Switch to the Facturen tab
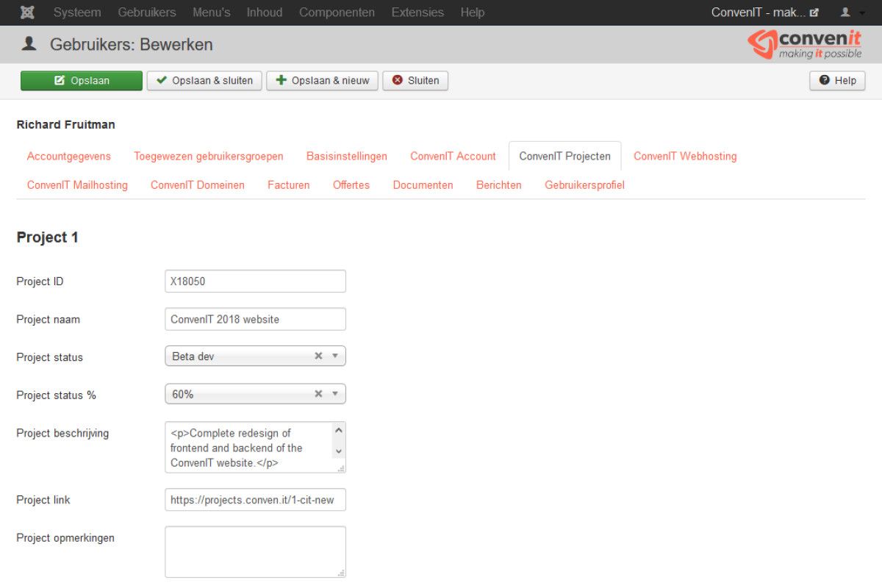Image resolution: width=882 pixels, height=588 pixels. (x=288, y=185)
